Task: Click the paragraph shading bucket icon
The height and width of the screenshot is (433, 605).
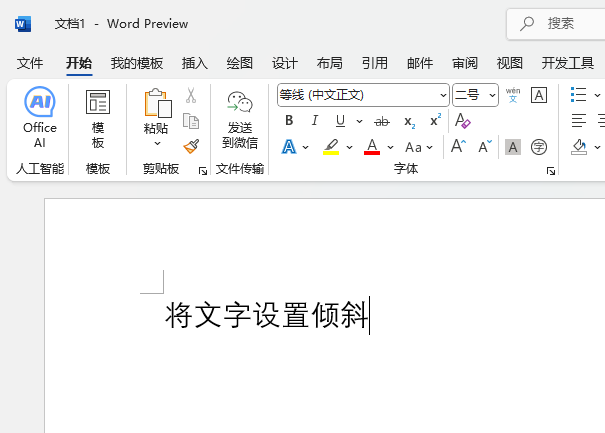Action: click(579, 147)
